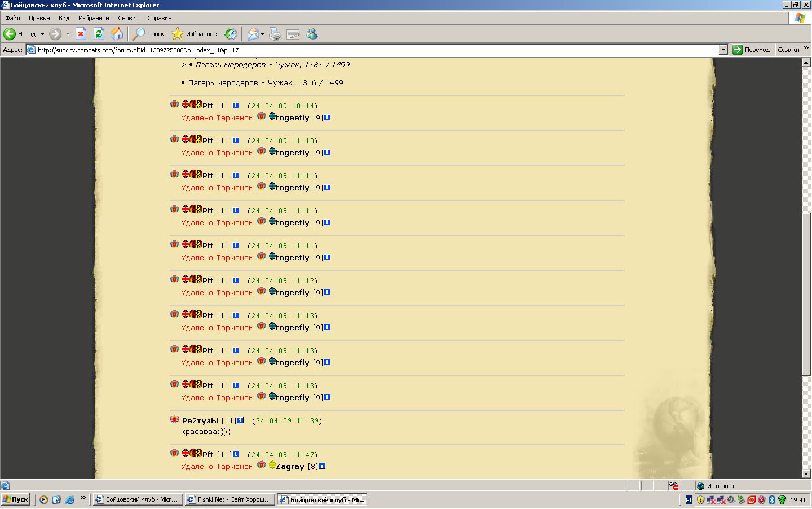Stop page loading with red X icon
This screenshot has width=812, height=509.
(81, 34)
